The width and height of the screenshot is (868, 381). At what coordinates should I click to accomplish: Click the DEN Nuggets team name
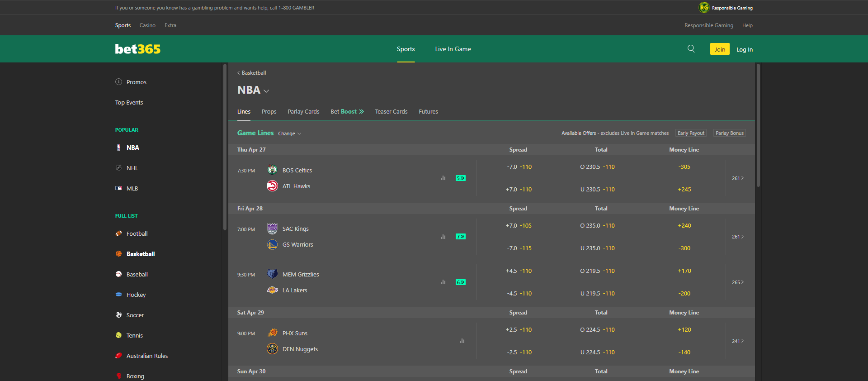pyautogui.click(x=300, y=349)
